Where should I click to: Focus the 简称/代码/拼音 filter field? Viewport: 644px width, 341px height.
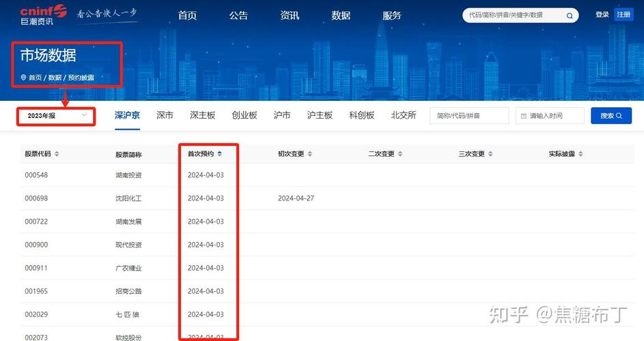coord(469,116)
